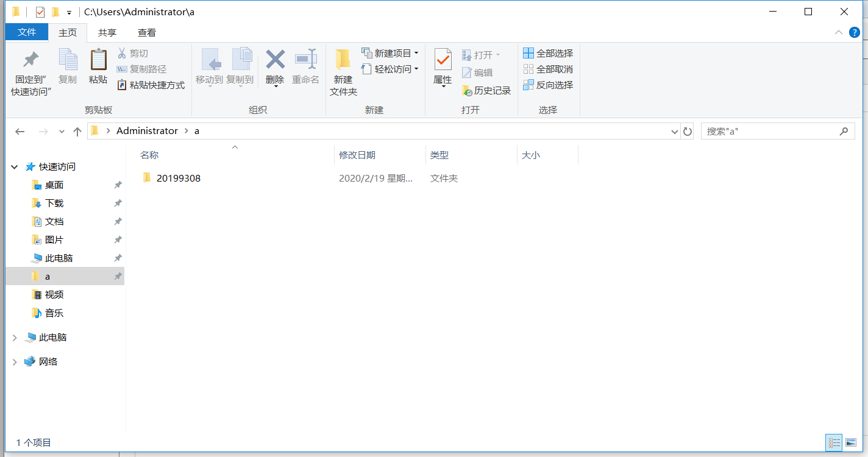Open the Recent Locations dropdown arrow
This screenshot has width=868, height=457.
pos(62,132)
